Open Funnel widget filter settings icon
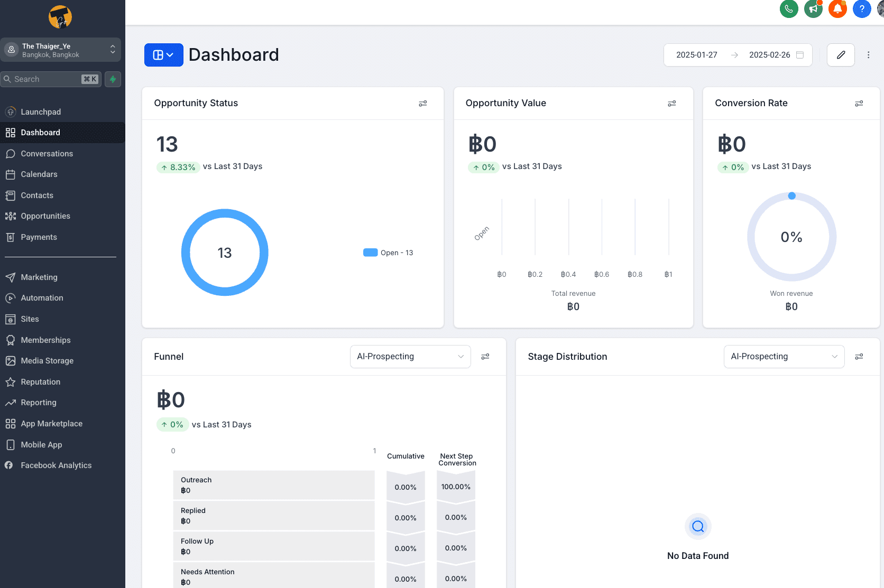The height and width of the screenshot is (588, 884). pos(485,357)
